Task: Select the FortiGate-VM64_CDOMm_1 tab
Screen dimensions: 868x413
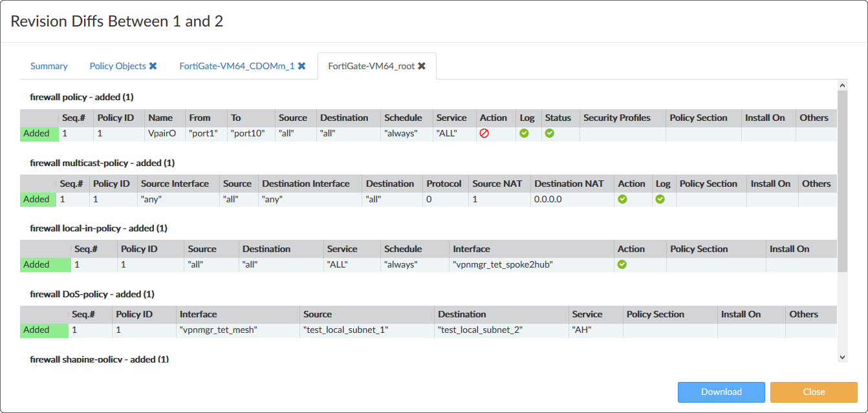Action: coord(237,66)
